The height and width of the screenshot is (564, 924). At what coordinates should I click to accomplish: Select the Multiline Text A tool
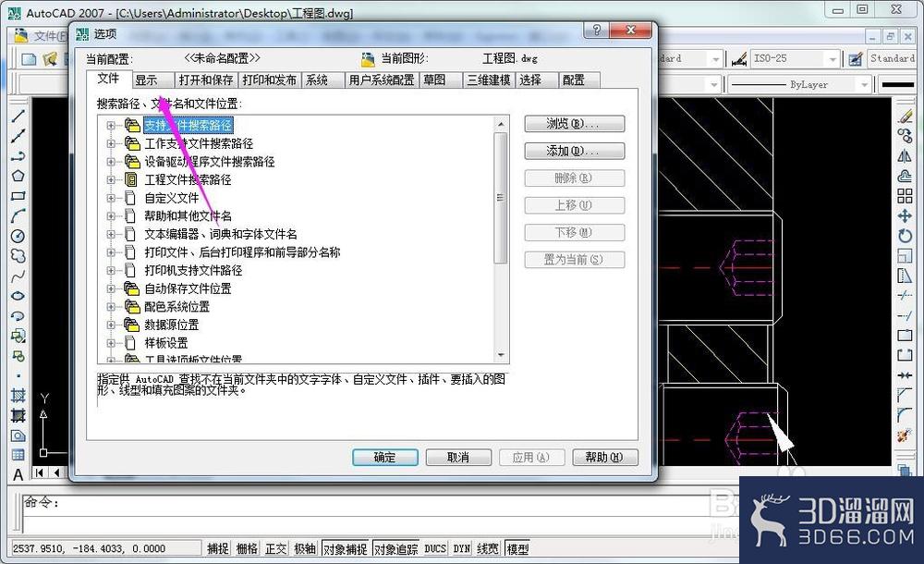point(18,475)
